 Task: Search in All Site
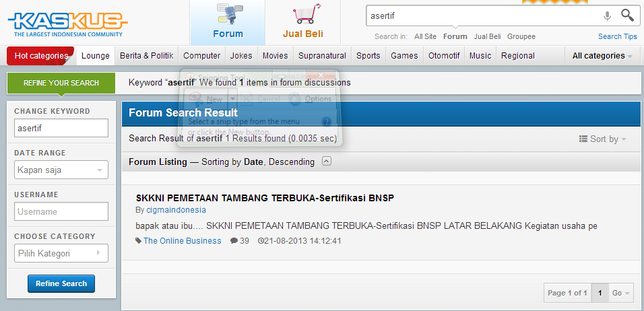(x=425, y=36)
